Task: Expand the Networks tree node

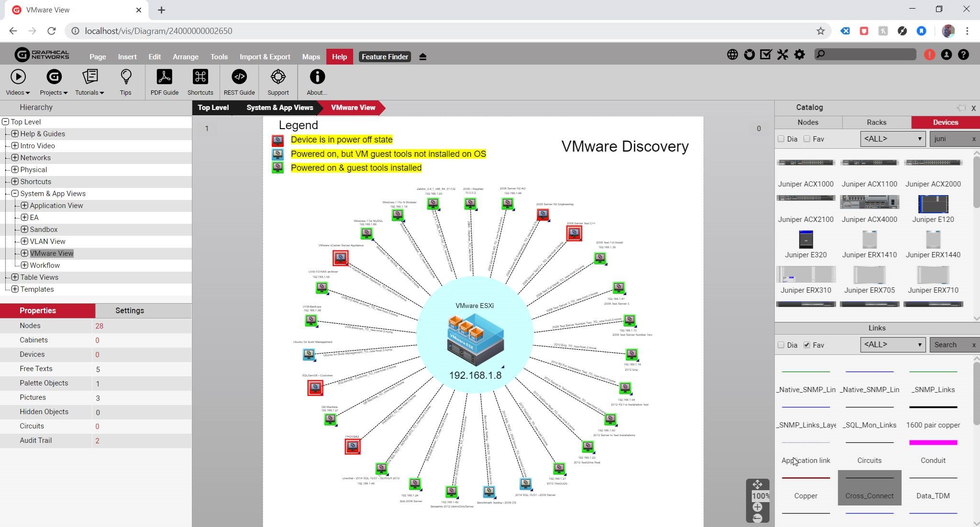Action: coord(15,157)
